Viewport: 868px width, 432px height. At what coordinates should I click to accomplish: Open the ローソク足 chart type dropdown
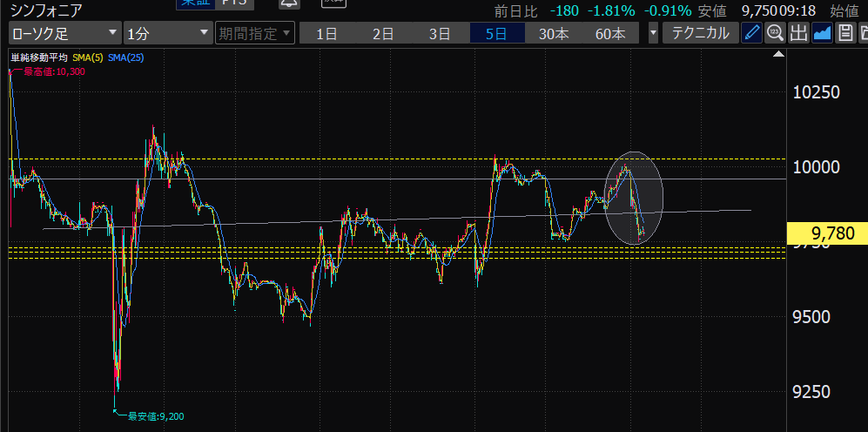(x=64, y=34)
